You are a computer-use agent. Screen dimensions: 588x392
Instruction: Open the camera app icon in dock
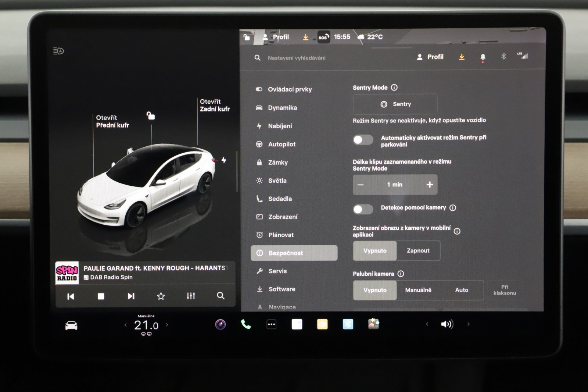[x=220, y=324]
